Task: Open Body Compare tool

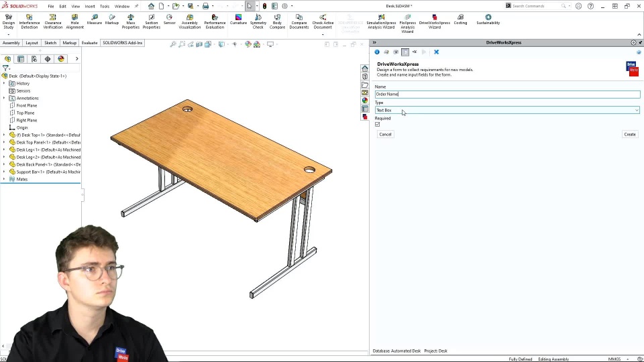Action: tap(277, 21)
